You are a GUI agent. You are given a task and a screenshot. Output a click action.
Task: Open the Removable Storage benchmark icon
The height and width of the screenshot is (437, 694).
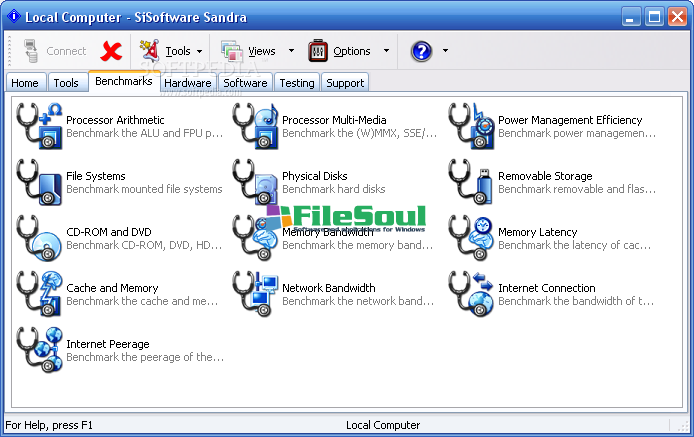pyautogui.click(x=472, y=182)
